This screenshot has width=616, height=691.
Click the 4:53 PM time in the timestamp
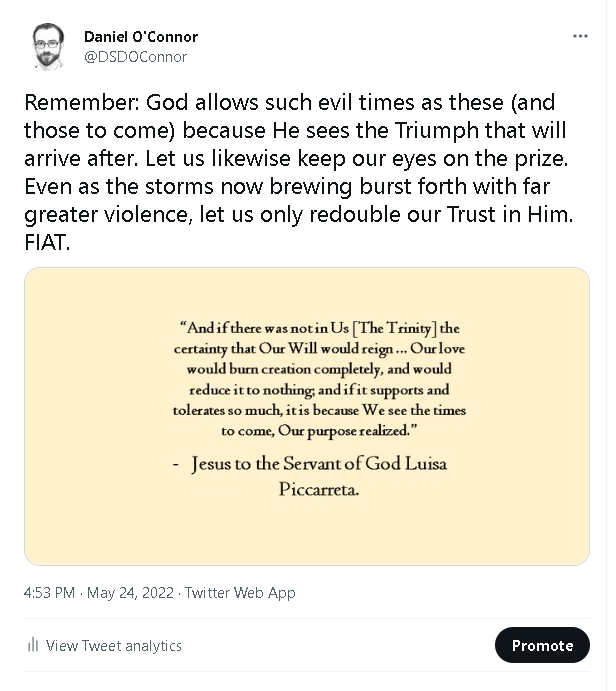[x=49, y=592]
